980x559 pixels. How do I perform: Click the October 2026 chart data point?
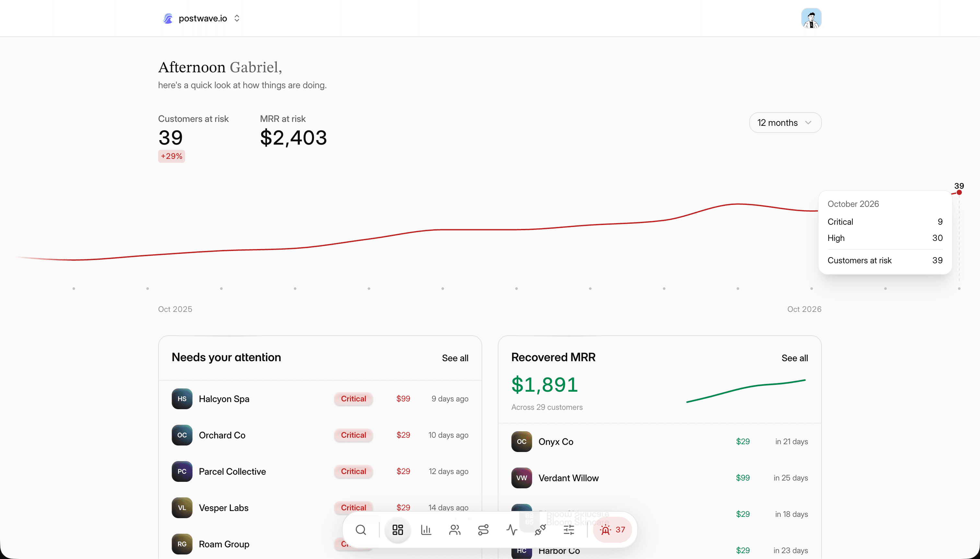click(x=959, y=192)
